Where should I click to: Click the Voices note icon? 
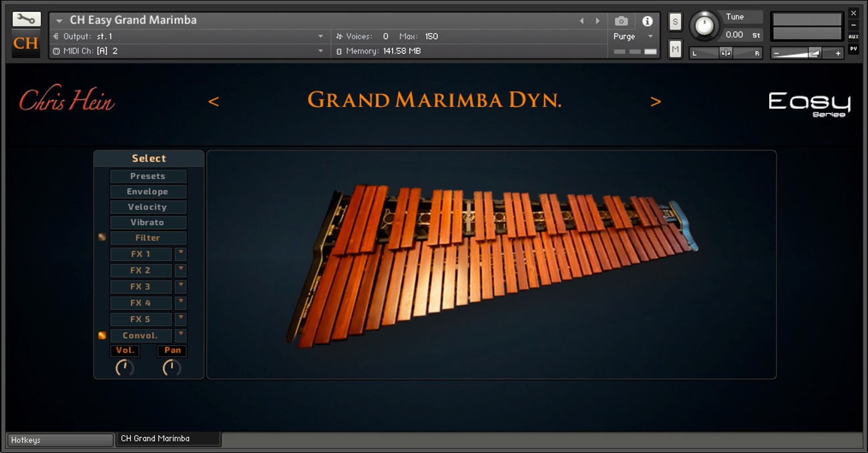[x=339, y=36]
